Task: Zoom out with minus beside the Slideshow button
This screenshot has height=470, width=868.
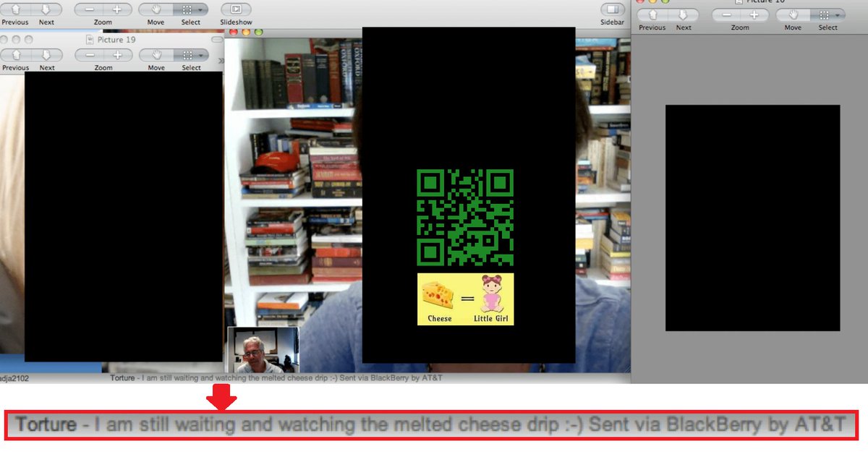Action: [x=89, y=9]
